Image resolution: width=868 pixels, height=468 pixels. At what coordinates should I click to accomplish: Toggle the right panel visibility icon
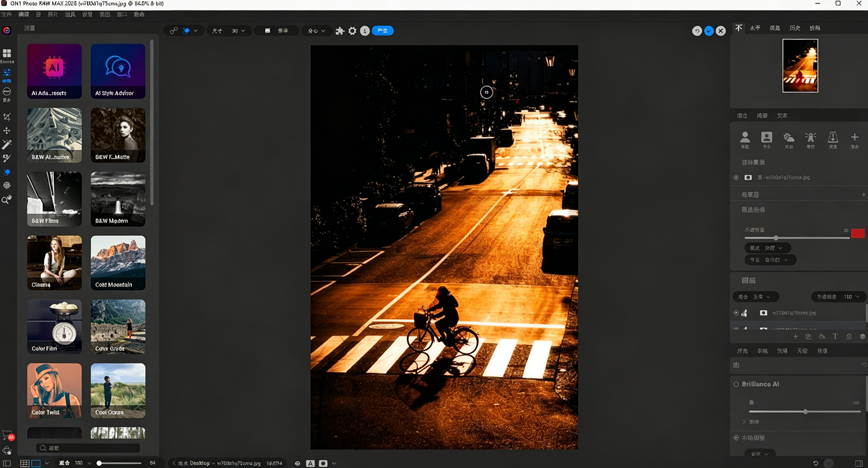pos(858,463)
